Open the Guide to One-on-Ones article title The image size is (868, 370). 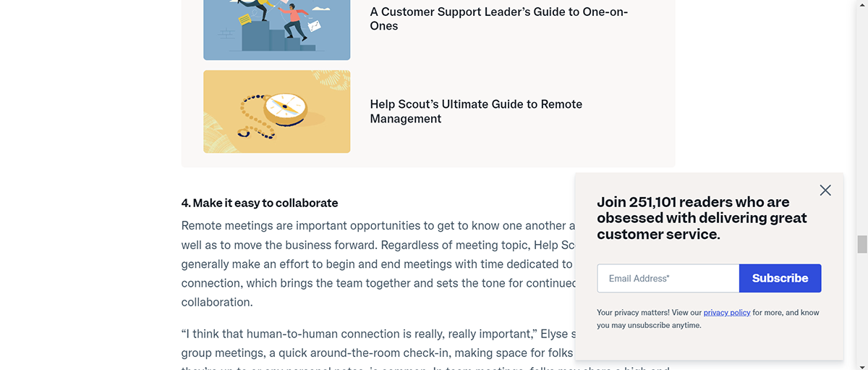[x=498, y=19]
